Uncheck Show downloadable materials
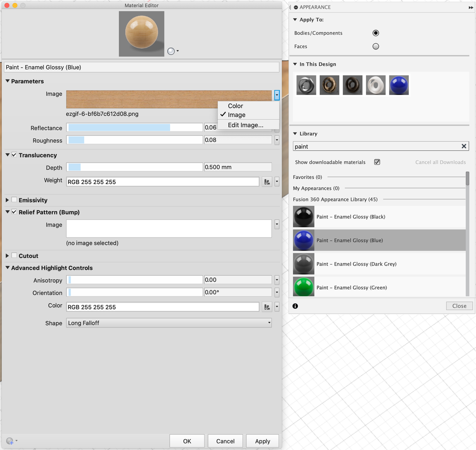This screenshot has width=476, height=450. tap(377, 162)
